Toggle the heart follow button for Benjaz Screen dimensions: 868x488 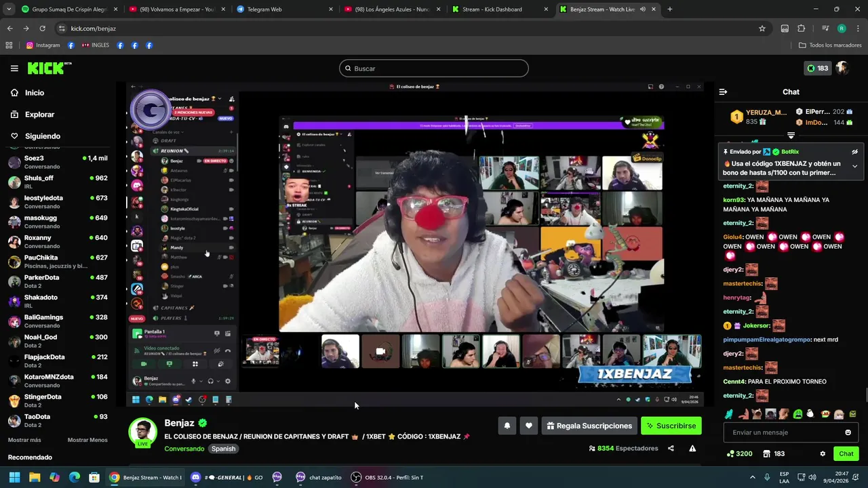pyautogui.click(x=529, y=426)
